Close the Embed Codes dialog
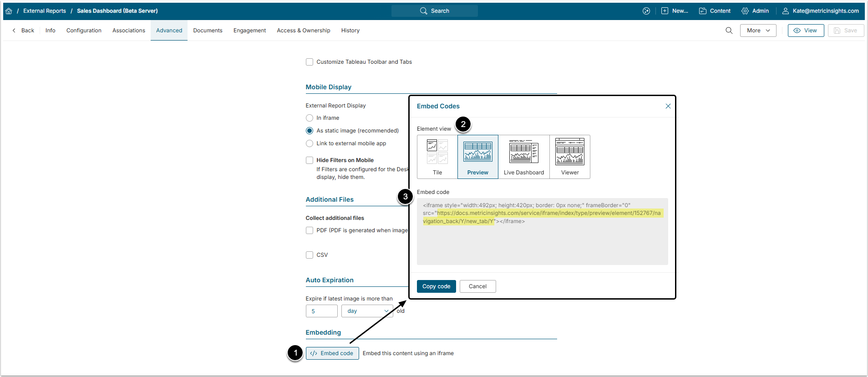 [x=668, y=106]
